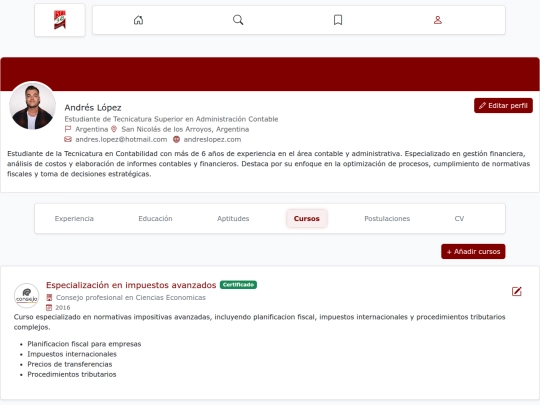Click the Editar perfil button

tap(503, 105)
